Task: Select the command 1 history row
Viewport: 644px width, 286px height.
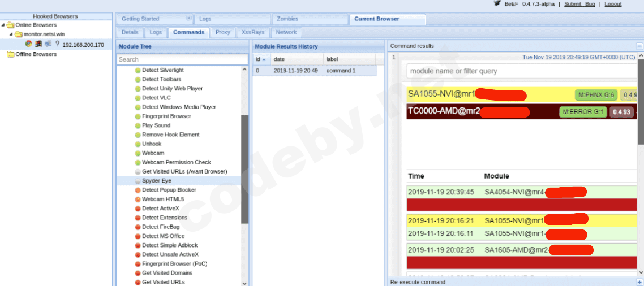Action: click(314, 71)
